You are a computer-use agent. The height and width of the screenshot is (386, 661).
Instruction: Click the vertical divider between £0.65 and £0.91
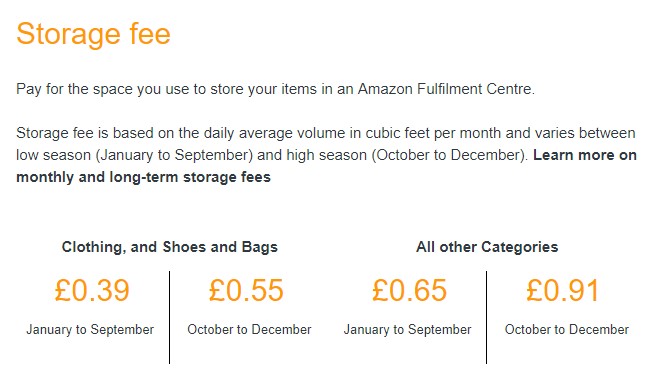486,317
